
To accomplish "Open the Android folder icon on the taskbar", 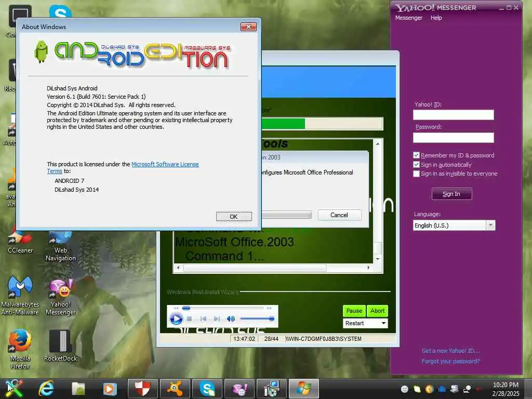I will (x=78, y=389).
